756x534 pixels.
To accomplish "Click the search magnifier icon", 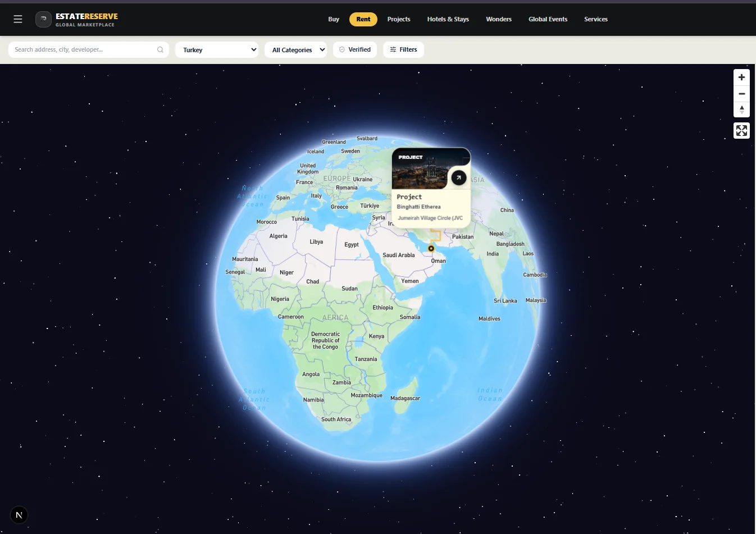I will click(160, 49).
